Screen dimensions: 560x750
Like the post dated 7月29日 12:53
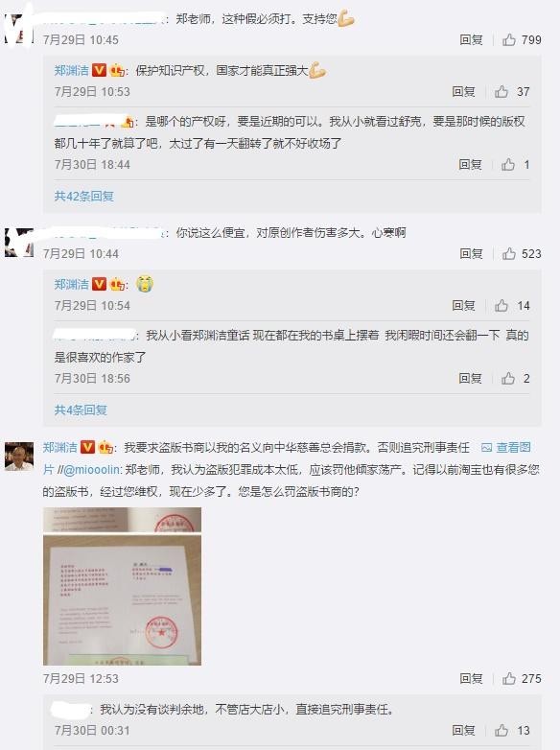point(509,678)
